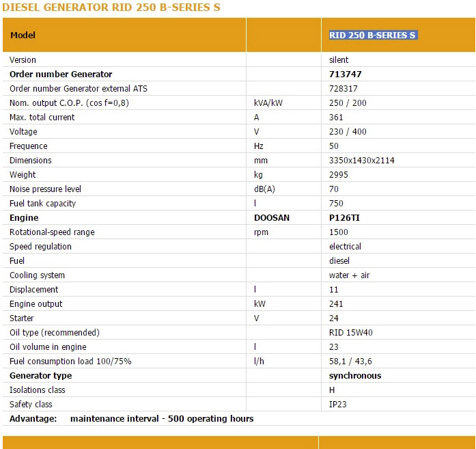Click the displacement value 11
The image size is (476, 449).
click(334, 290)
